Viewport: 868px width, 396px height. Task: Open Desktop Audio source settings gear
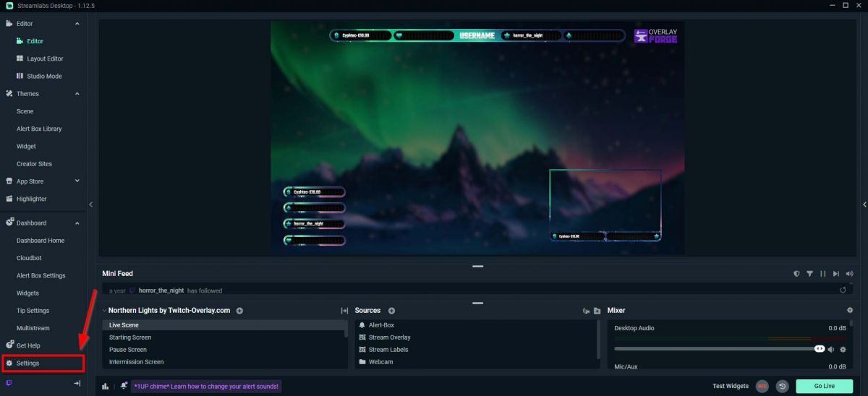click(x=843, y=350)
